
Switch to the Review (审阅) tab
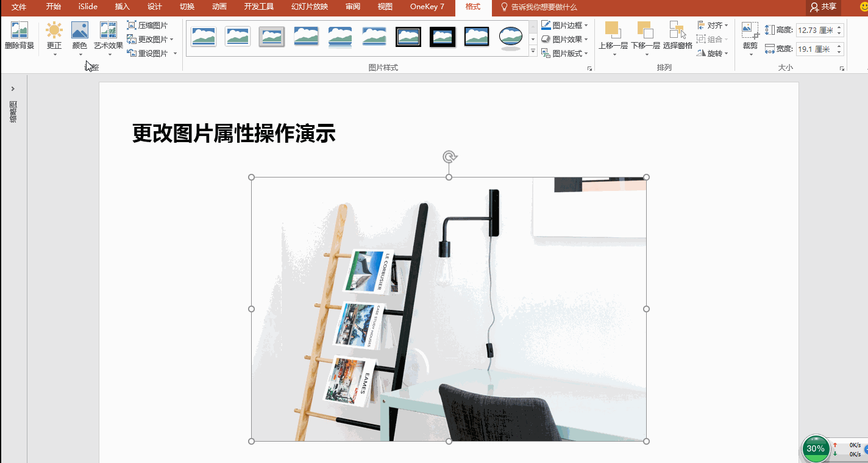tap(352, 7)
